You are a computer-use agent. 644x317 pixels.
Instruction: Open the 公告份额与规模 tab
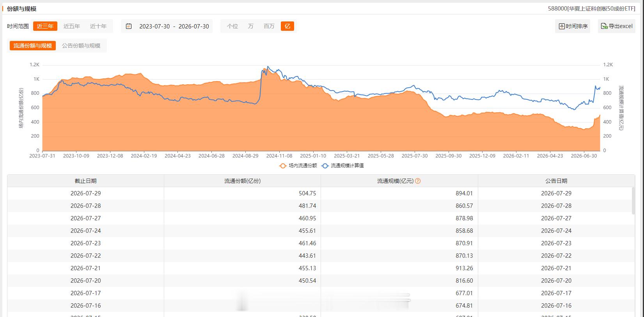tap(81, 46)
